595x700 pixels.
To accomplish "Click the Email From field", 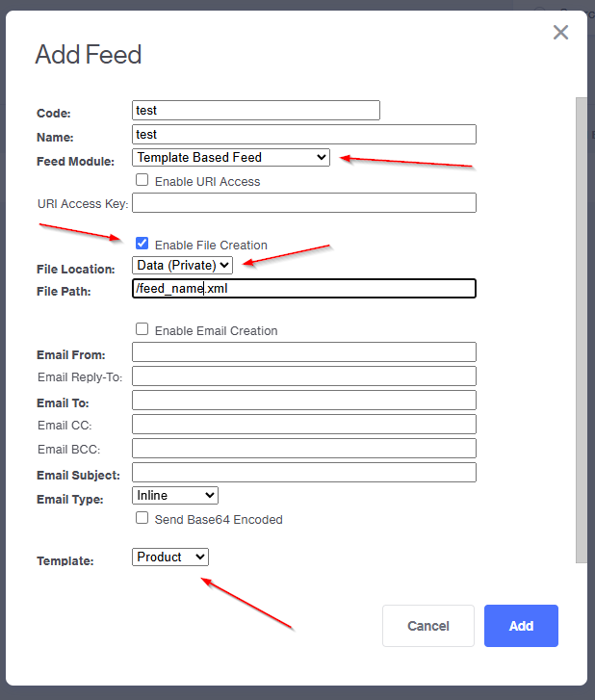I will (x=304, y=352).
